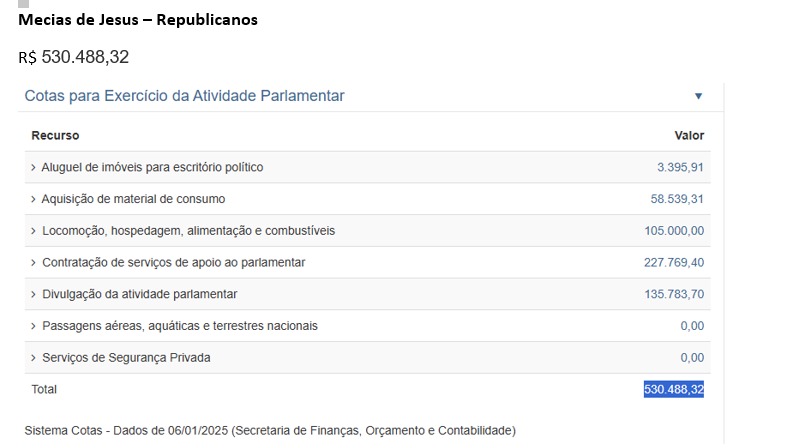Click Serviços de Segurança Privada 0,00 value
The height and width of the screenshot is (448, 791).
(692, 358)
